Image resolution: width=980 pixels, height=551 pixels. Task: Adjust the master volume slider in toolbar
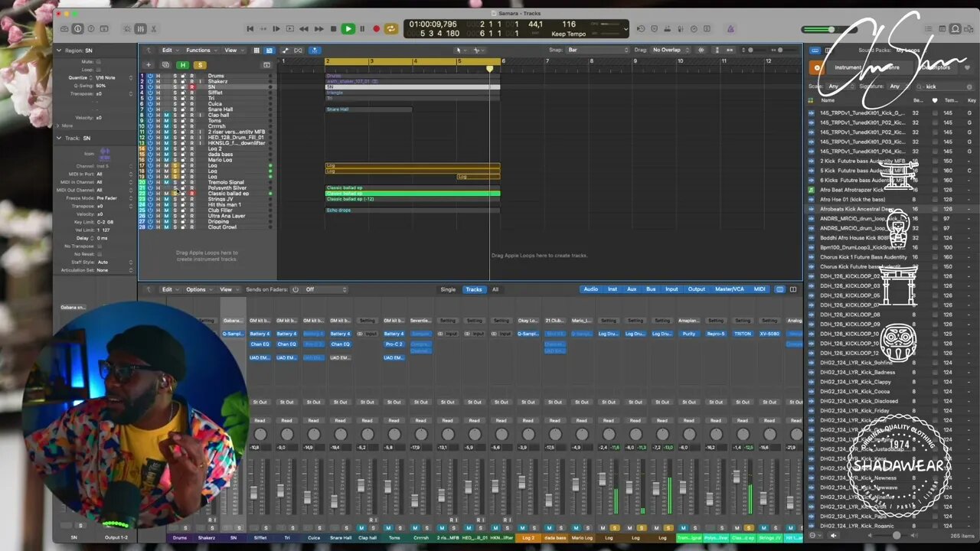[830, 30]
